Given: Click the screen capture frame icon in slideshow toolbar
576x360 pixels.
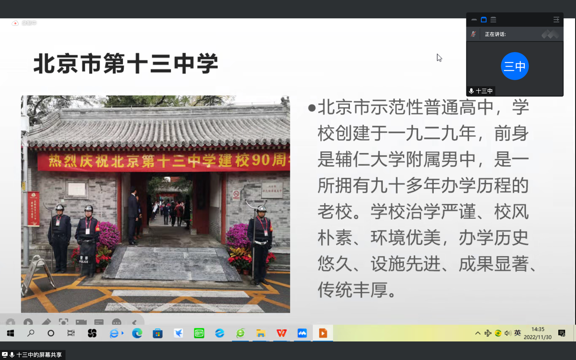Looking at the screenshot, I should point(64,323).
